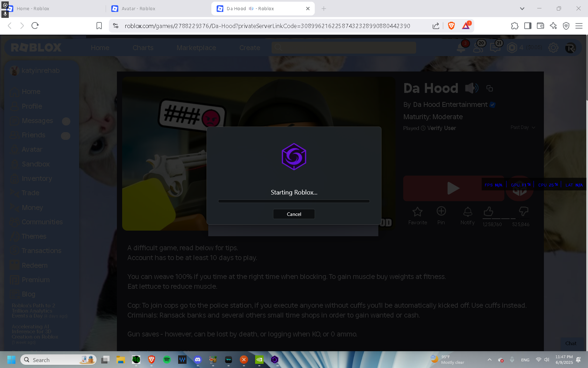The image size is (588, 368).
Task: Open Sandbox in the left sidebar
Action: [30, 164]
